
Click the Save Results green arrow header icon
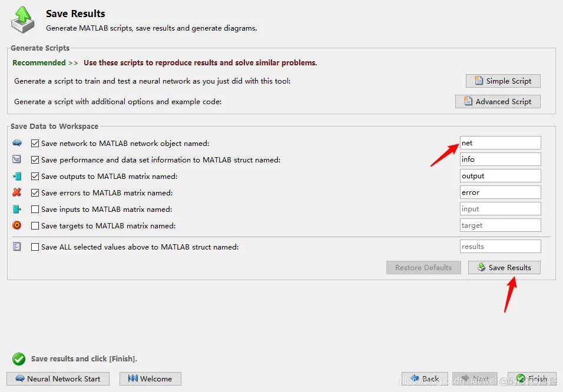point(23,20)
